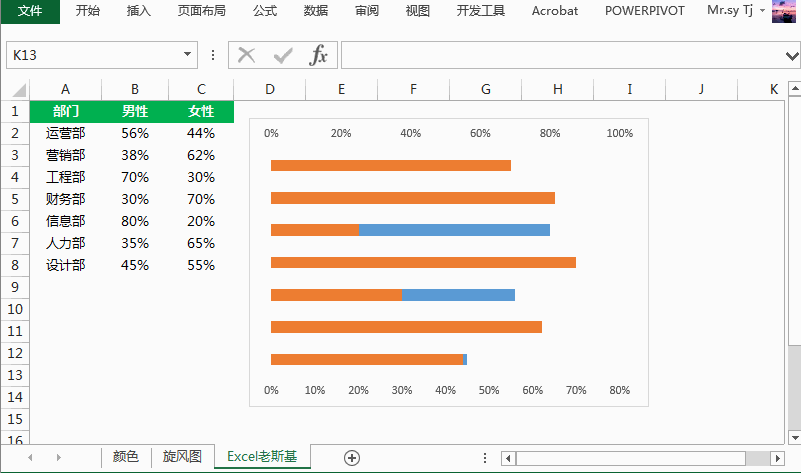
Task: Click the chart's bottom axis 50% label
Action: click(x=489, y=390)
